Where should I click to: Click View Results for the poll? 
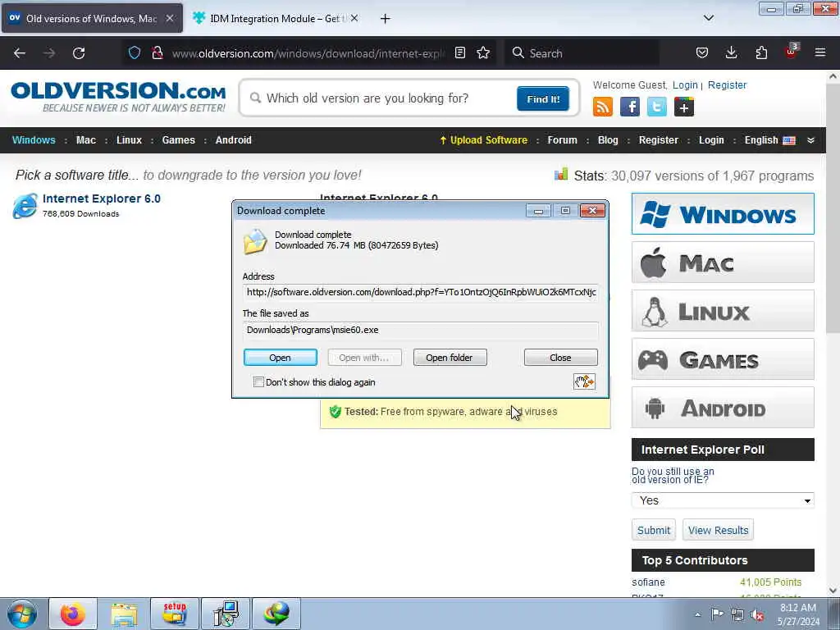pyautogui.click(x=718, y=530)
